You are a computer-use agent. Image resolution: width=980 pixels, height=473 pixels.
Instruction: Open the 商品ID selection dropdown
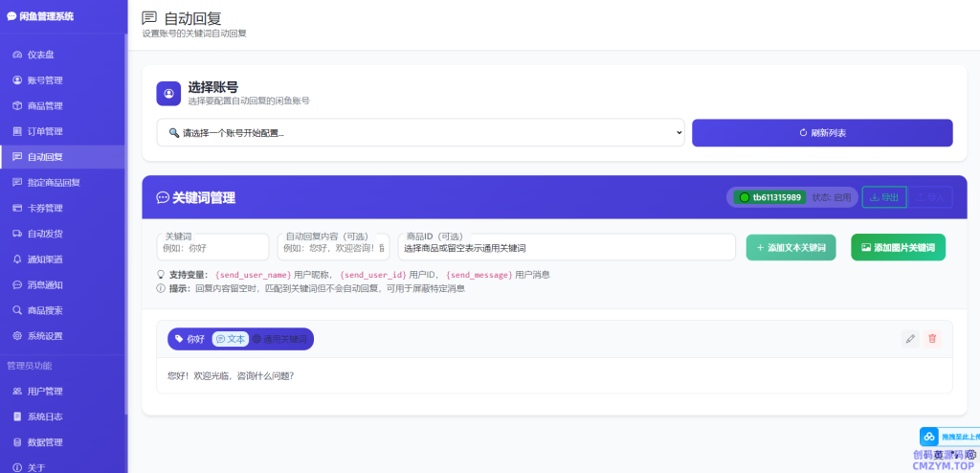(567, 248)
